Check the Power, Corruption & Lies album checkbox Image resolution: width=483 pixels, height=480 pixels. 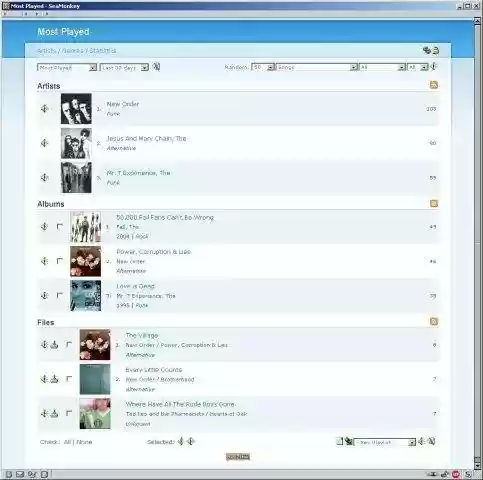60,261
